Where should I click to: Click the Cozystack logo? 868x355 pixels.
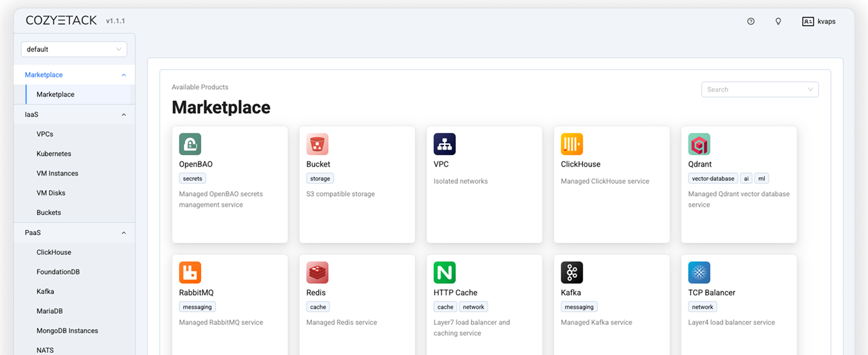click(x=61, y=20)
